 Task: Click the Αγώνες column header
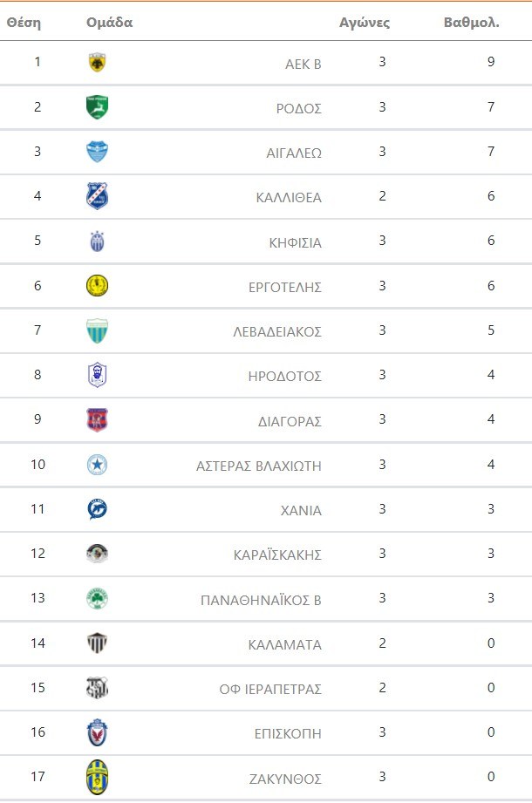(x=365, y=23)
